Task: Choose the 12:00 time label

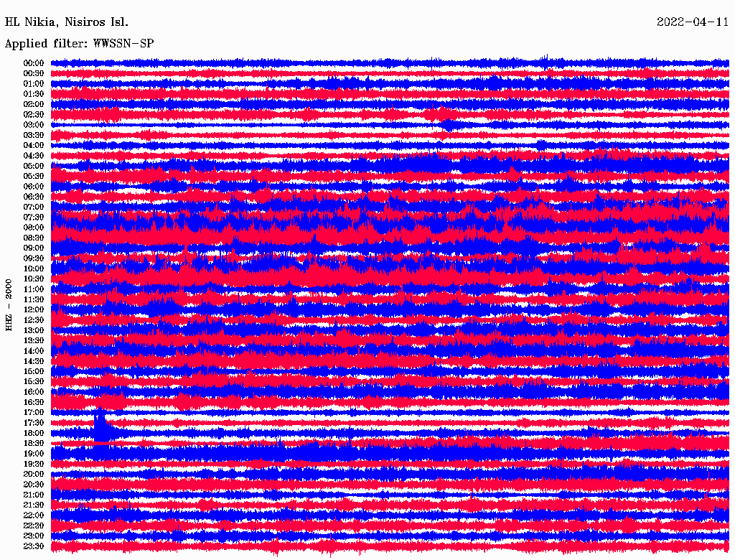Action: tap(34, 309)
